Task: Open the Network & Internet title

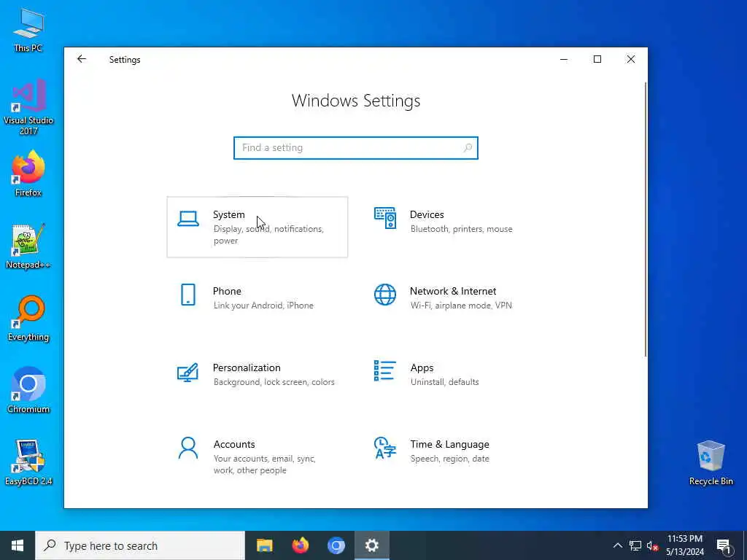Action: (453, 291)
